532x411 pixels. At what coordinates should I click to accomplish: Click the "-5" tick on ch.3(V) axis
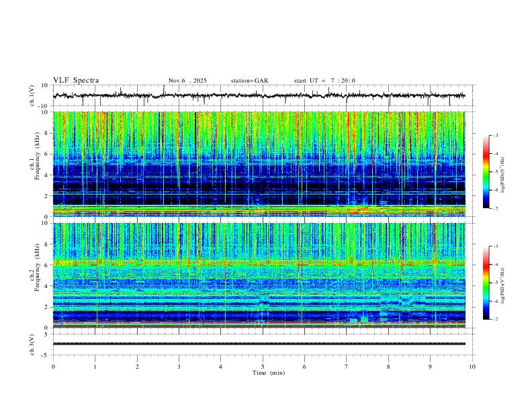[46, 355]
